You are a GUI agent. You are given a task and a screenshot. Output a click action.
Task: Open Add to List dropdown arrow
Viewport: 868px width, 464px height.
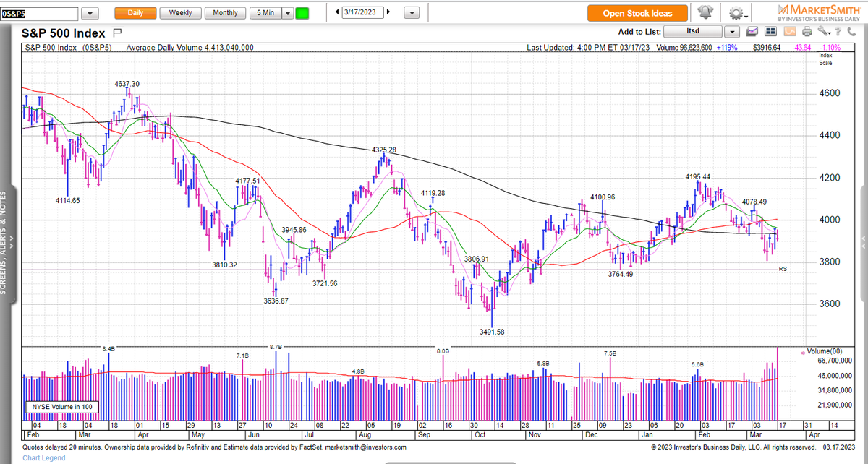(x=731, y=32)
